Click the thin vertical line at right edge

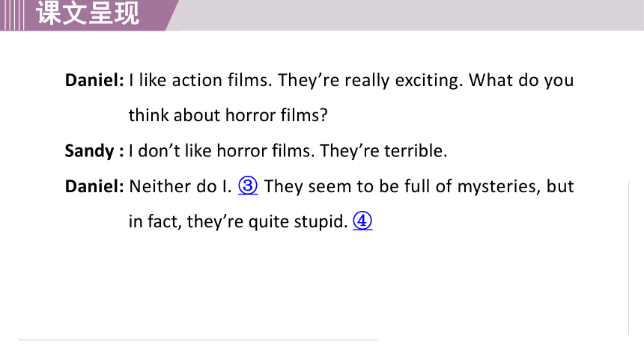(629, 257)
